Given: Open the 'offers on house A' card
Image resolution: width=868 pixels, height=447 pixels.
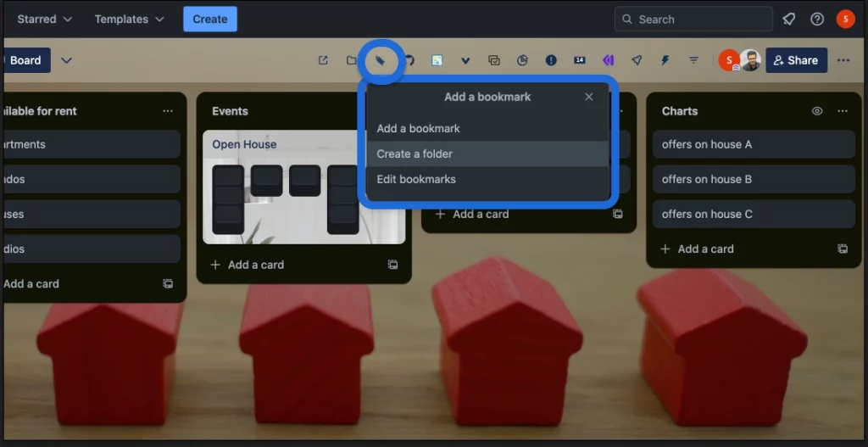Looking at the screenshot, I should (x=754, y=144).
